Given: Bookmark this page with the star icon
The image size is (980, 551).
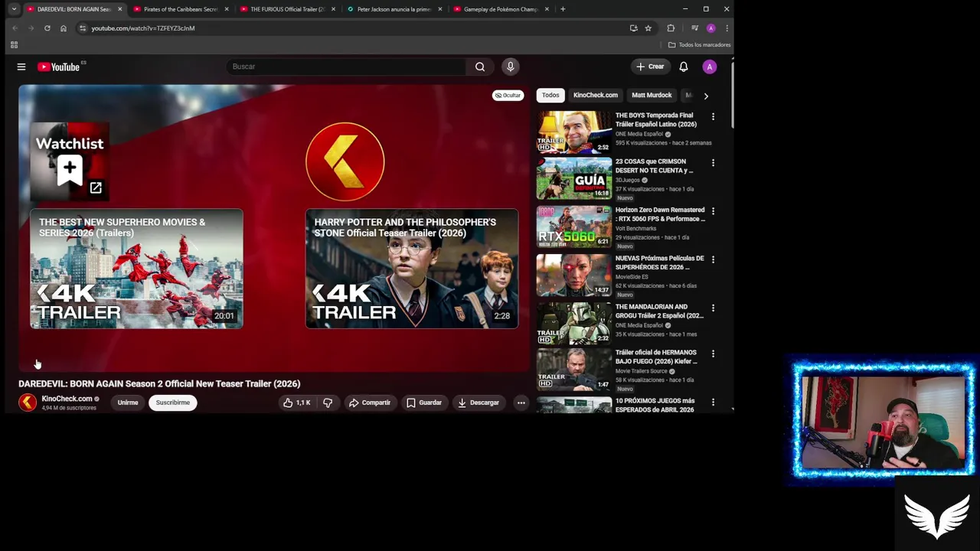Looking at the screenshot, I should click(x=648, y=28).
